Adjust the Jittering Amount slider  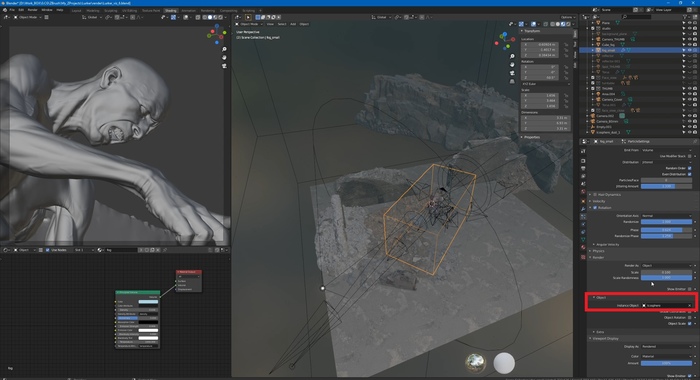pyautogui.click(x=667, y=186)
